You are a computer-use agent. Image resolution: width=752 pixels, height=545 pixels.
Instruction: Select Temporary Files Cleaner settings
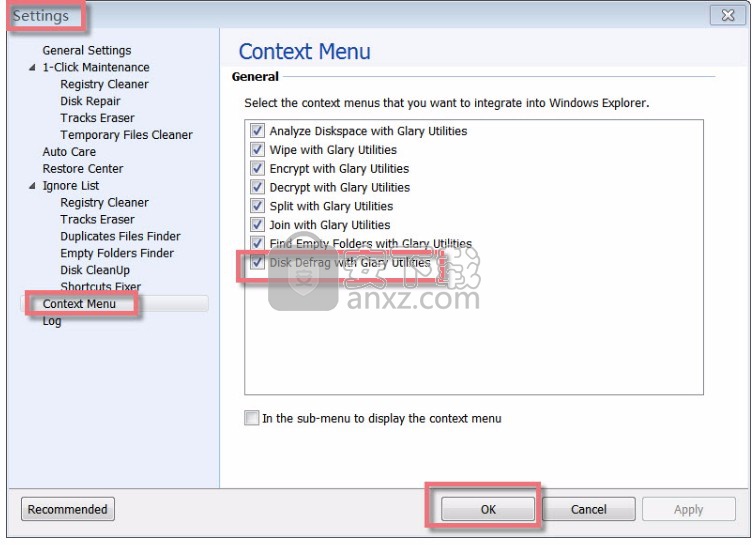point(127,135)
